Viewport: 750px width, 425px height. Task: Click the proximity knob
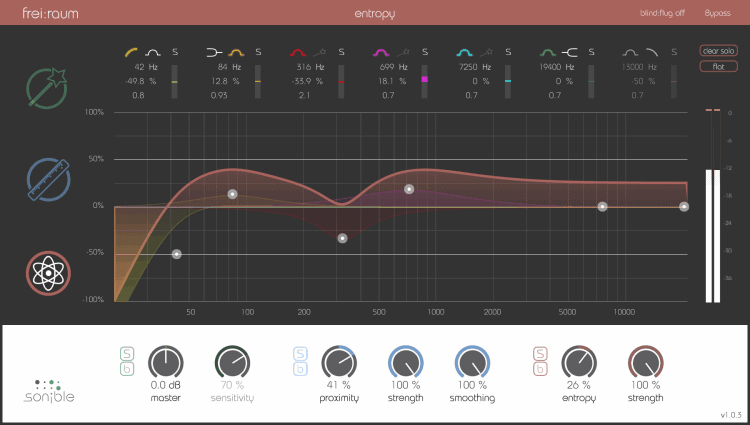[339, 363]
